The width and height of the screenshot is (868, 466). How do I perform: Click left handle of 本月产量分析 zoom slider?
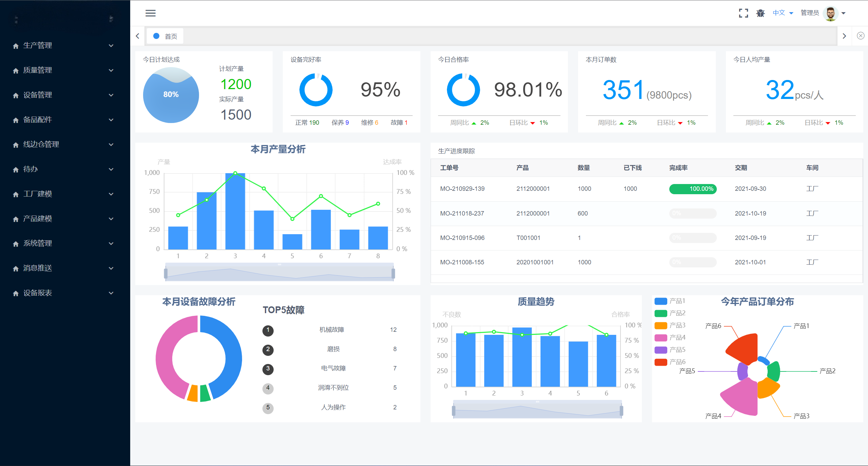[x=166, y=273]
